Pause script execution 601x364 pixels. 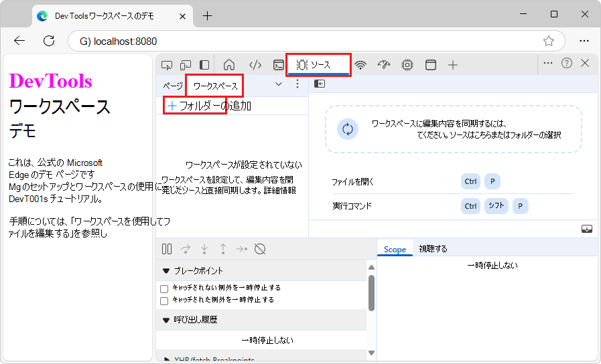(x=167, y=249)
